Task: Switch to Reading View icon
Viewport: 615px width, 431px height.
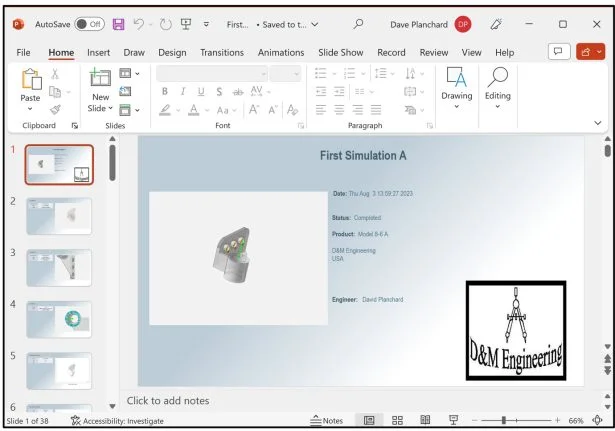Action: click(425, 420)
